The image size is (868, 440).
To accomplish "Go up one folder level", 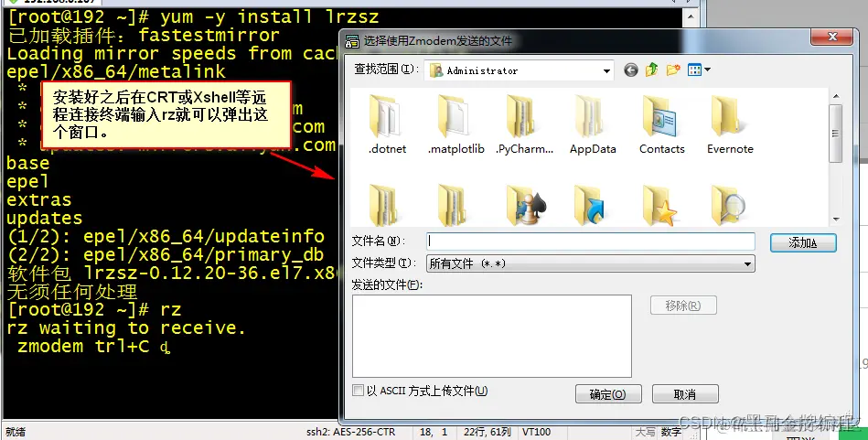I will point(651,70).
